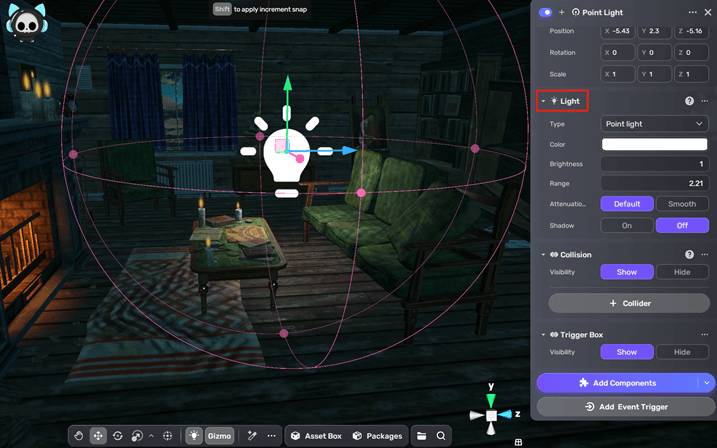Toggle the Point Light enabled switch
Image resolution: width=717 pixels, height=448 pixels.
545,12
